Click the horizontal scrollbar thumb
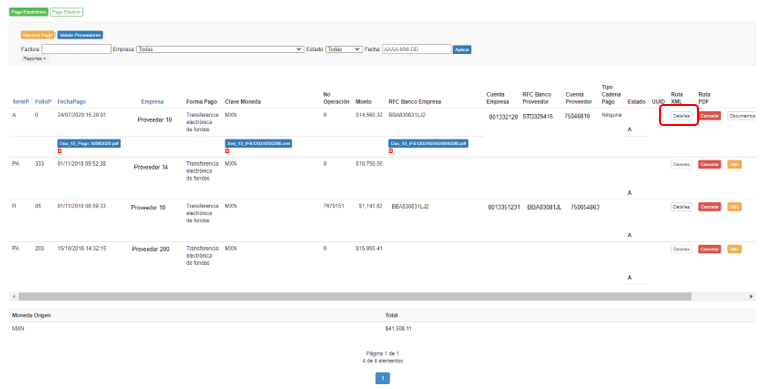 tap(355, 296)
